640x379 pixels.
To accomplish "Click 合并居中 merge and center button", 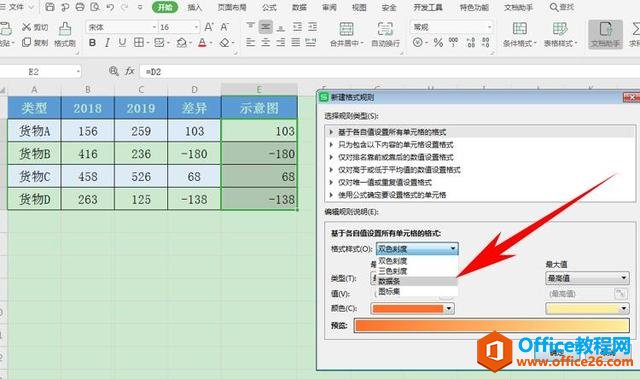I will tap(347, 34).
